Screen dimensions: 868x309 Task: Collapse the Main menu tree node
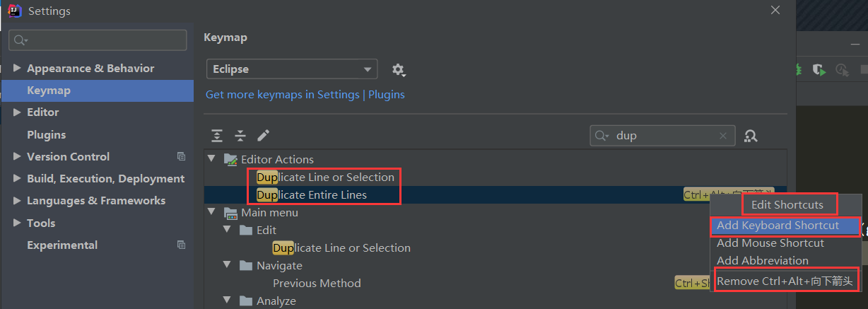click(x=211, y=212)
